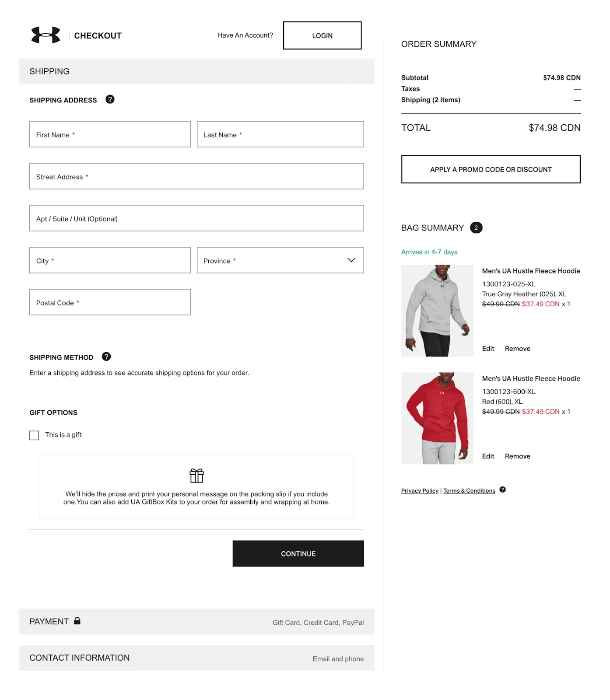The width and height of the screenshot is (610, 700).
Task: Open the Privacy Policy link
Action: coord(419,490)
